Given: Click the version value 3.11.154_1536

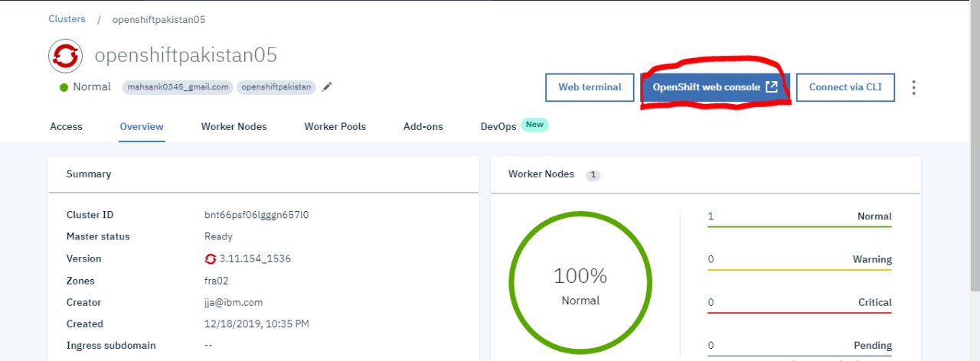Looking at the screenshot, I should click(x=255, y=259).
